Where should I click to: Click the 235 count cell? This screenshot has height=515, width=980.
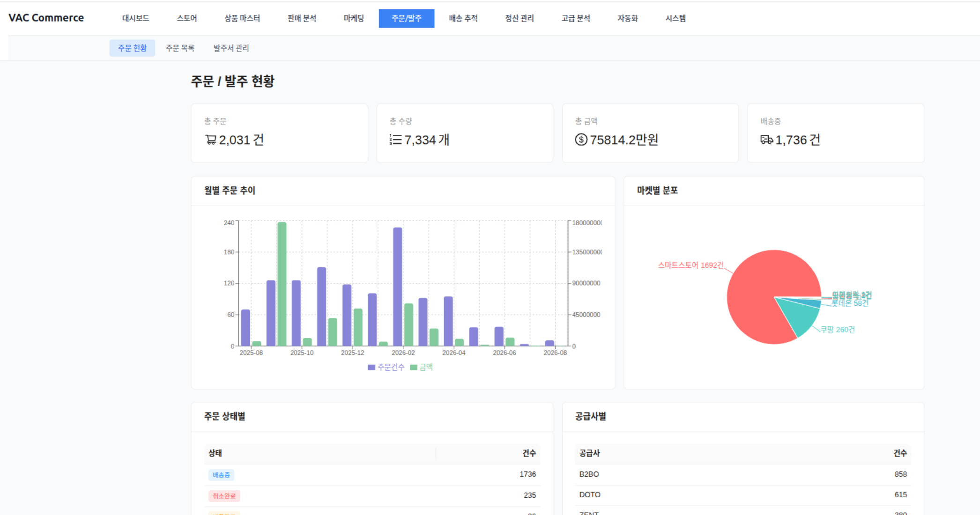(530, 495)
